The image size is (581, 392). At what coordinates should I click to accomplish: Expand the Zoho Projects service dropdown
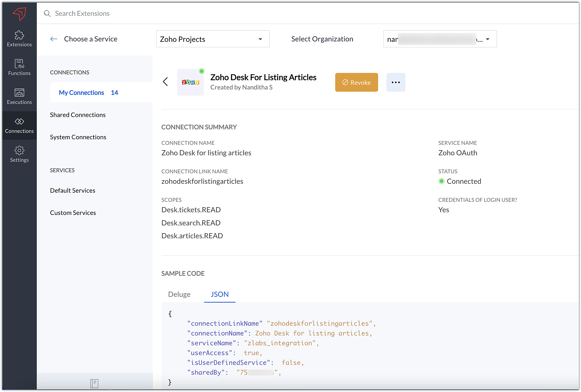[x=213, y=39]
